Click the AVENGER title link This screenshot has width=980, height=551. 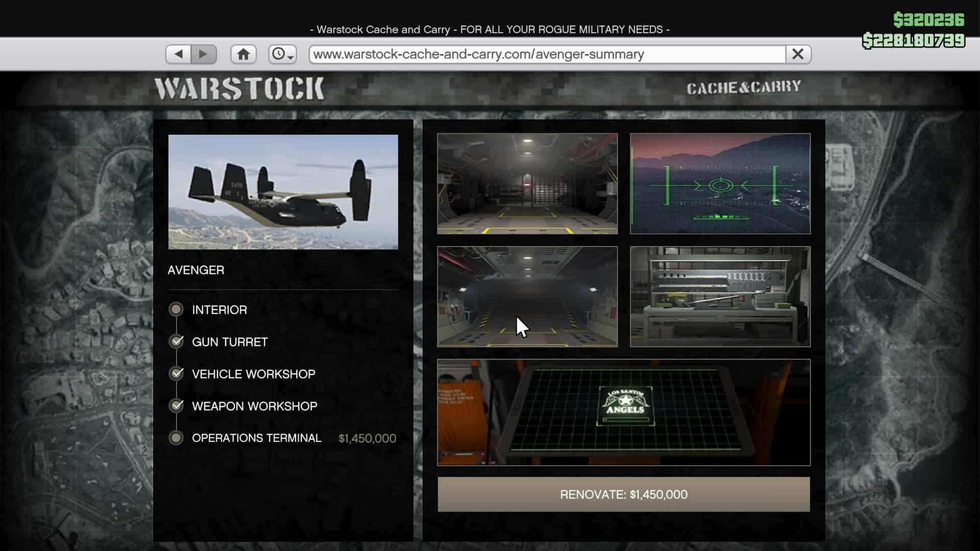coord(195,270)
